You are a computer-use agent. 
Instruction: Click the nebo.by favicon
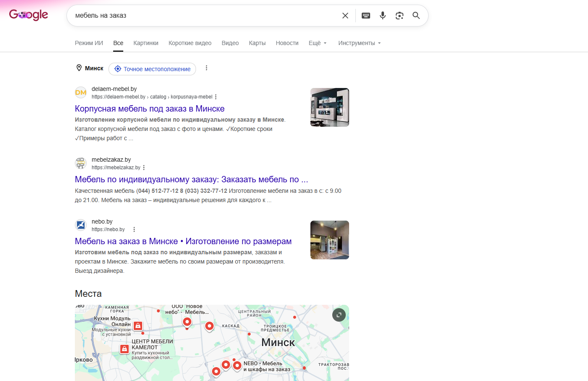click(81, 225)
